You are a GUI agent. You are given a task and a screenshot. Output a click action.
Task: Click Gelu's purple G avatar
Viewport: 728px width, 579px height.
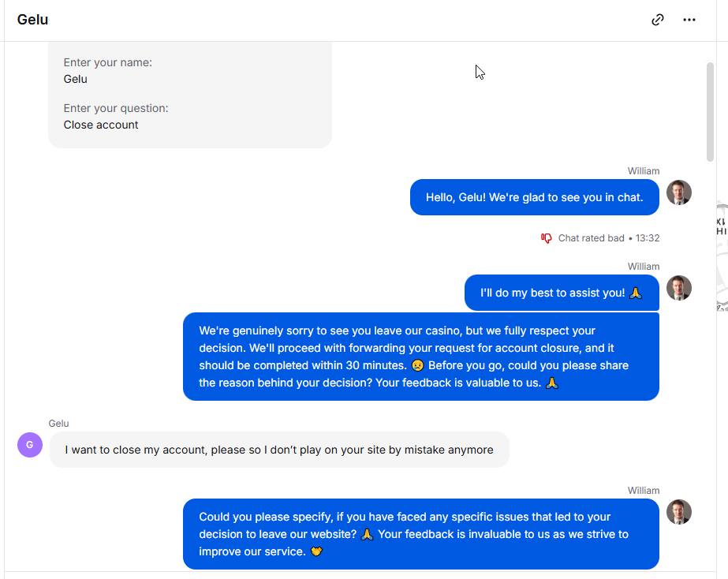click(30, 445)
